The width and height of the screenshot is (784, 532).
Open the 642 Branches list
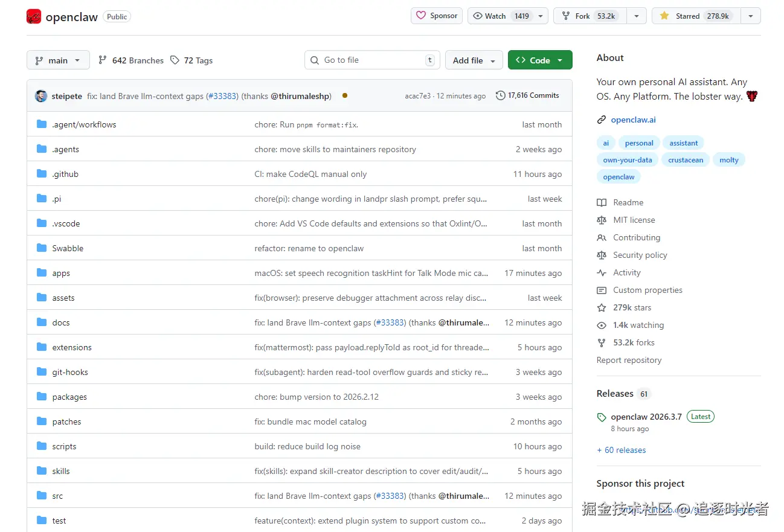[x=131, y=60]
